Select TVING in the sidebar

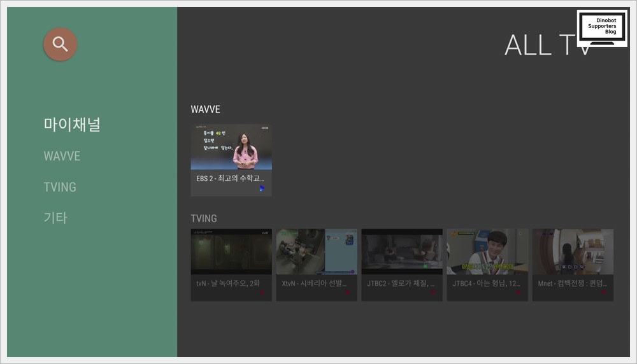point(60,187)
